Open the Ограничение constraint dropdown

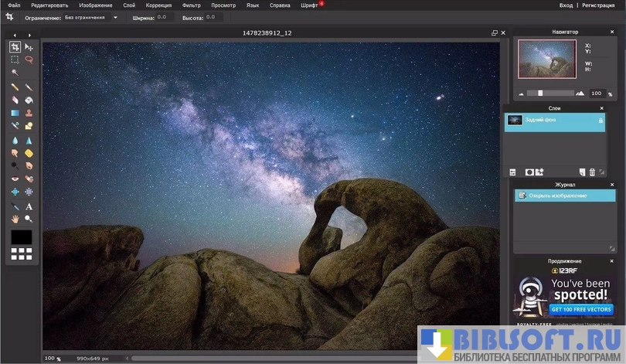(92, 17)
